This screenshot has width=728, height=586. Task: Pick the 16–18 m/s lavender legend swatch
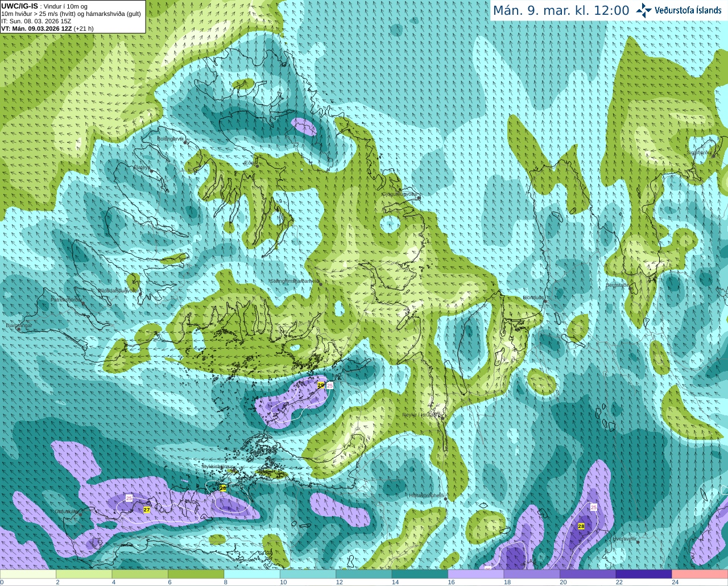click(x=476, y=574)
